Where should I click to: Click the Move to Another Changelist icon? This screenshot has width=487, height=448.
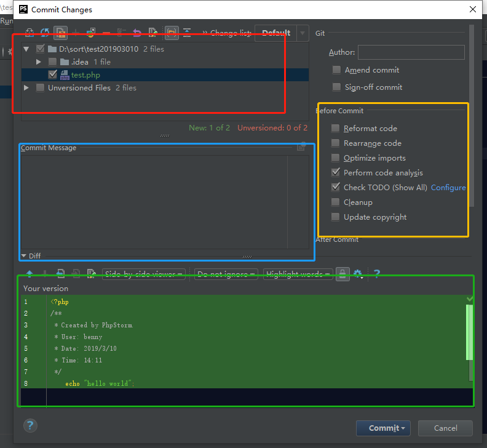coord(90,33)
